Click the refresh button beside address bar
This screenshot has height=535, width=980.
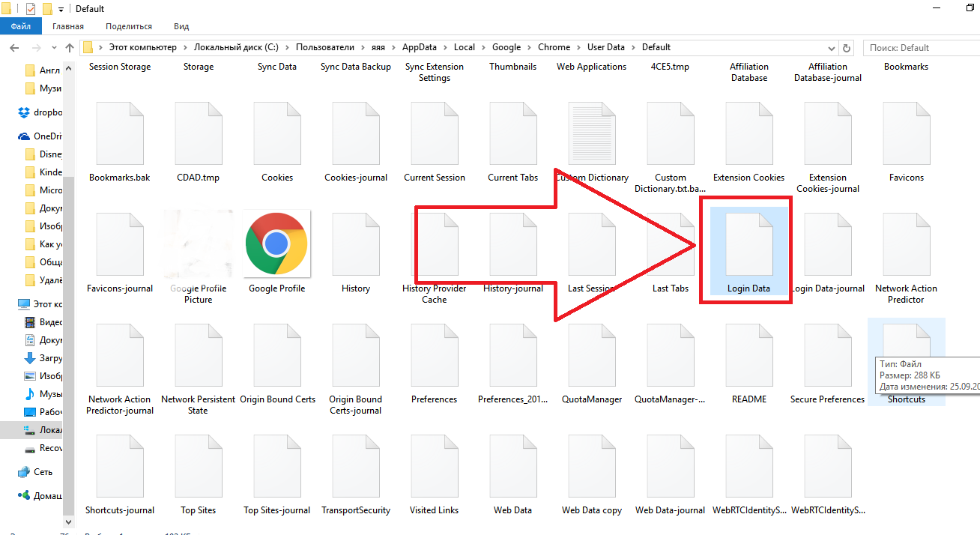point(847,48)
